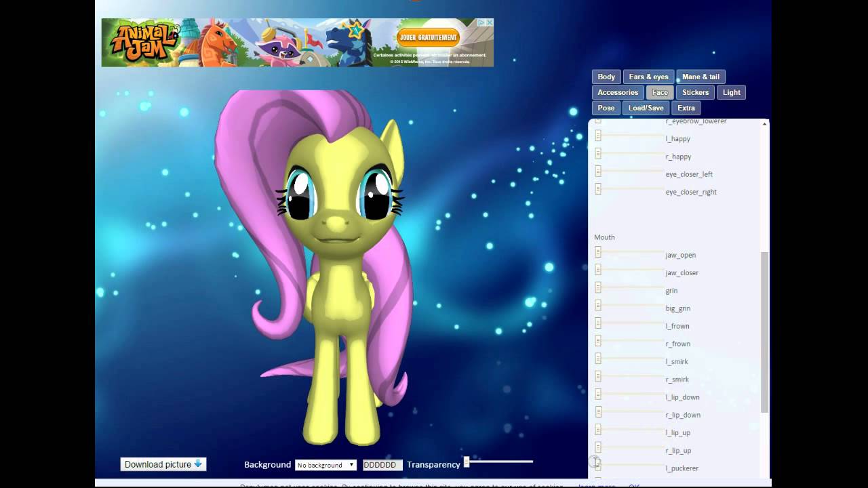Click the jaw_closer slider handle
The image size is (868, 488).
click(x=598, y=269)
